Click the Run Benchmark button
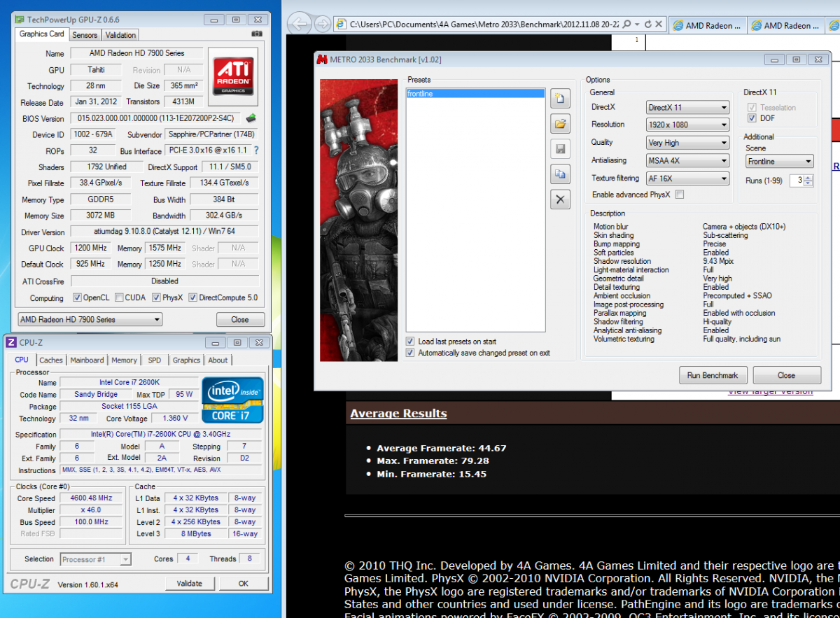Viewport: 840px width, 618px height. pos(713,375)
